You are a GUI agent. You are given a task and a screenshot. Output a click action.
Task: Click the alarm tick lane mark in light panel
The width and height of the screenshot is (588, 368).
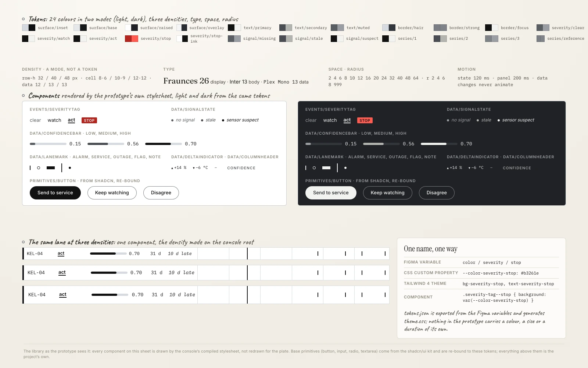(x=30, y=168)
